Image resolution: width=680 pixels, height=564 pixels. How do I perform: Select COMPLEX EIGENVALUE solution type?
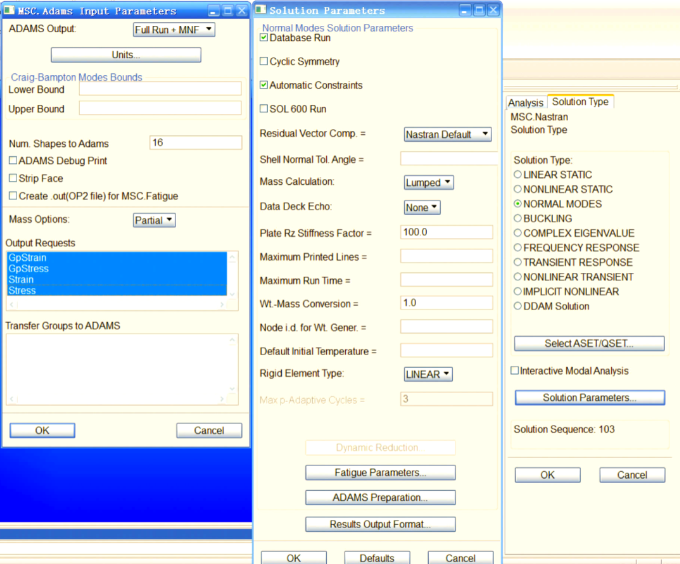click(517, 233)
